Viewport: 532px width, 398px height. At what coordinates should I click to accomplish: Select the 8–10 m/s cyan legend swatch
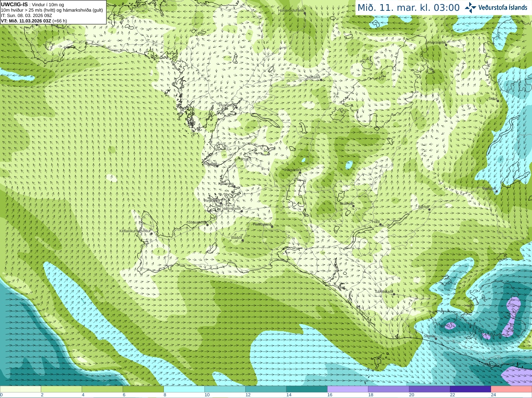[x=184, y=389]
